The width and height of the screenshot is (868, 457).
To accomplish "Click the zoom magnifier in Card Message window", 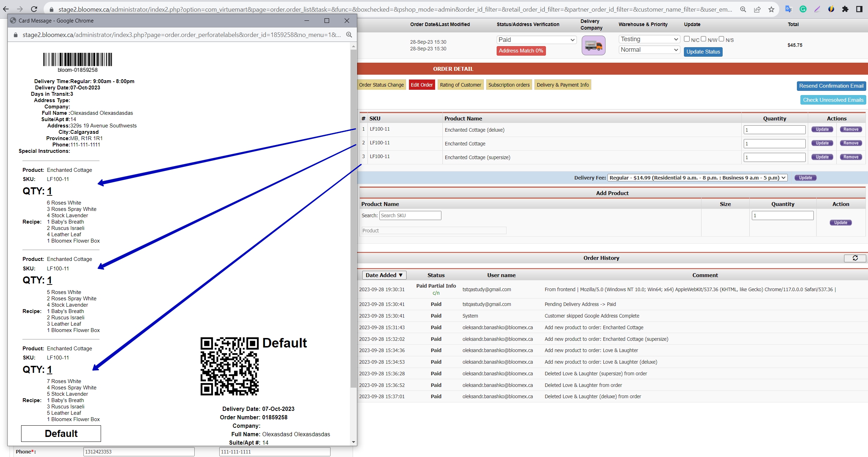I will [x=349, y=35].
